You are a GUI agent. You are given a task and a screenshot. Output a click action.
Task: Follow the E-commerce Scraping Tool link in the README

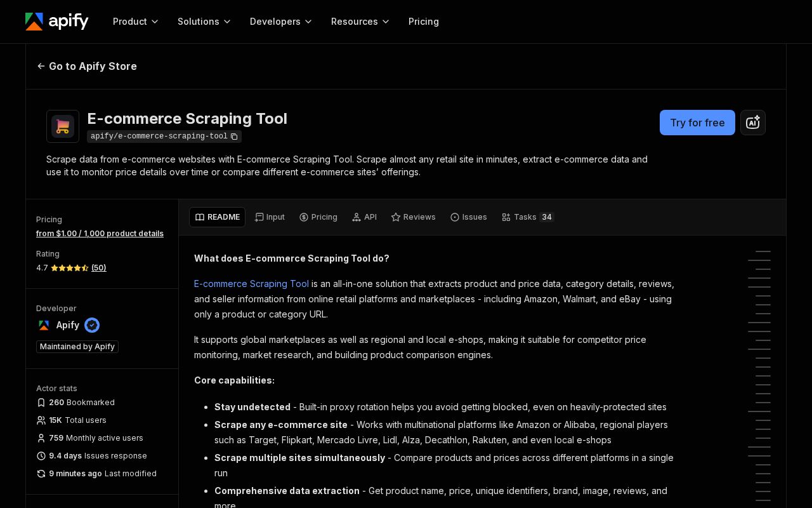(251, 284)
